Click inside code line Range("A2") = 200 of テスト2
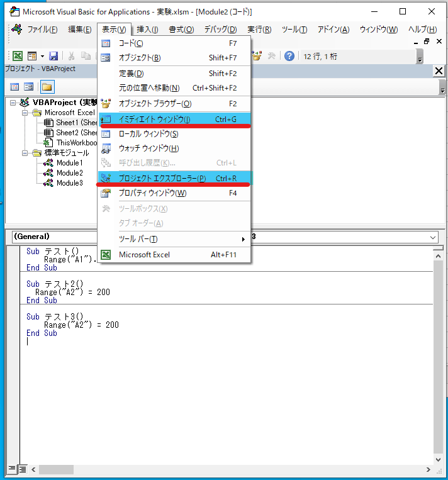 pos(72,292)
